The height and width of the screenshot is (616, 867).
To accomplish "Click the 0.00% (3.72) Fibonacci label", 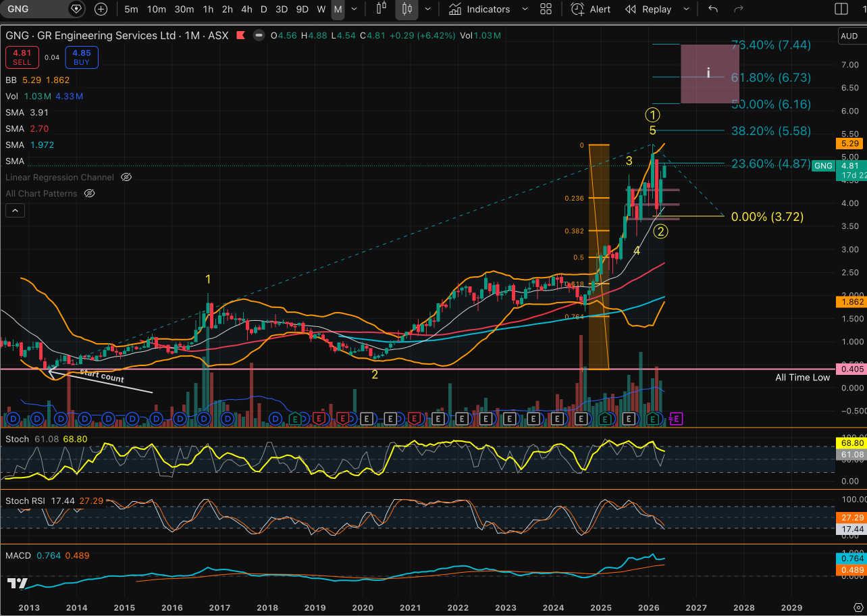I will point(767,217).
